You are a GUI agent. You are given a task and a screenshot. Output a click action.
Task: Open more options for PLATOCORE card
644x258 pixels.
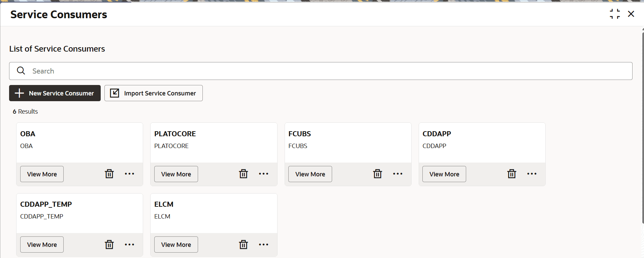pyautogui.click(x=263, y=174)
